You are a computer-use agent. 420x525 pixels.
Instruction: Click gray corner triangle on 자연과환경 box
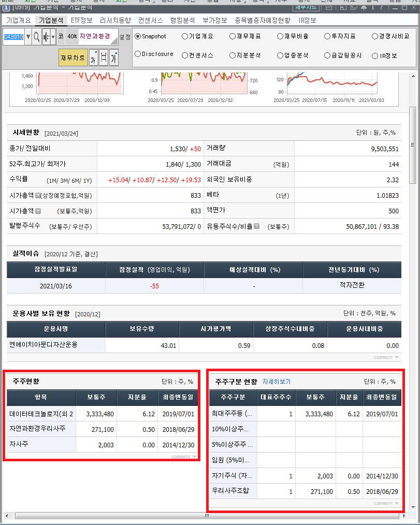click(x=115, y=41)
